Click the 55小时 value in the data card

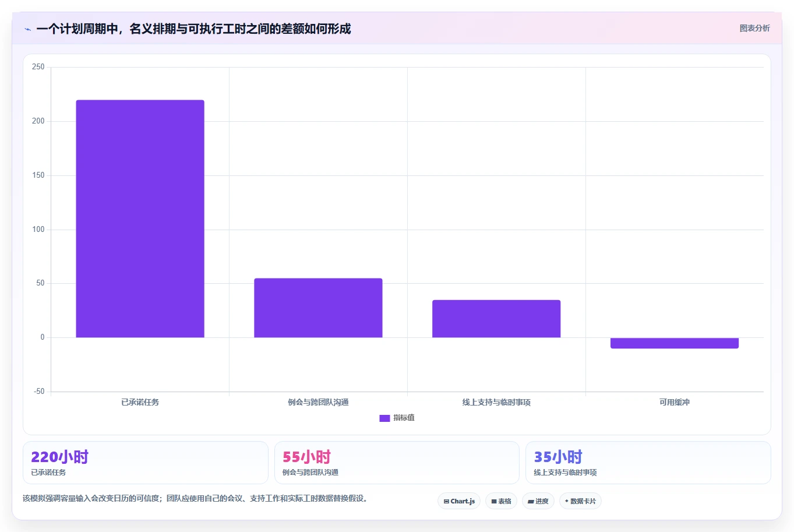pos(306,457)
